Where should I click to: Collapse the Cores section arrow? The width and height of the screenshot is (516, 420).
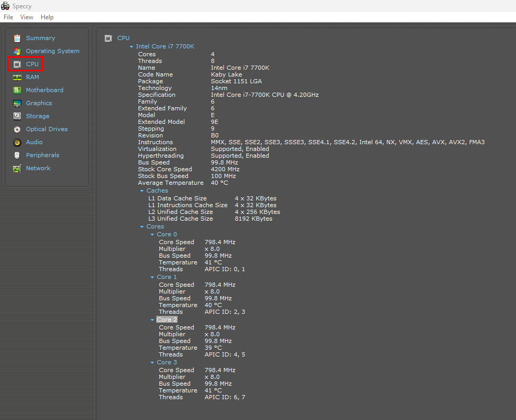[142, 226]
